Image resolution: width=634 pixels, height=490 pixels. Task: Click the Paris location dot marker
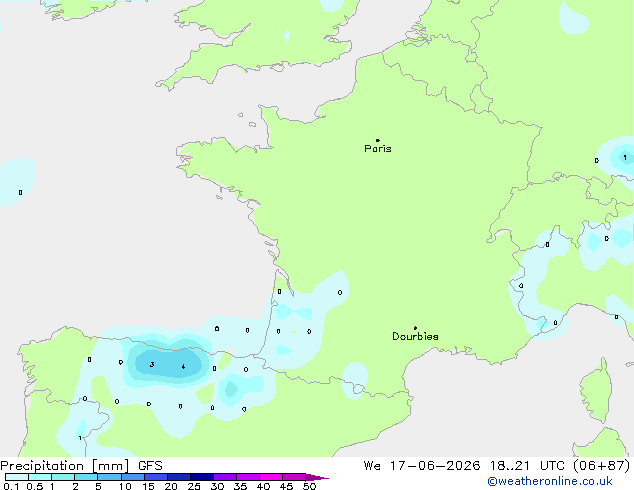coord(378,140)
